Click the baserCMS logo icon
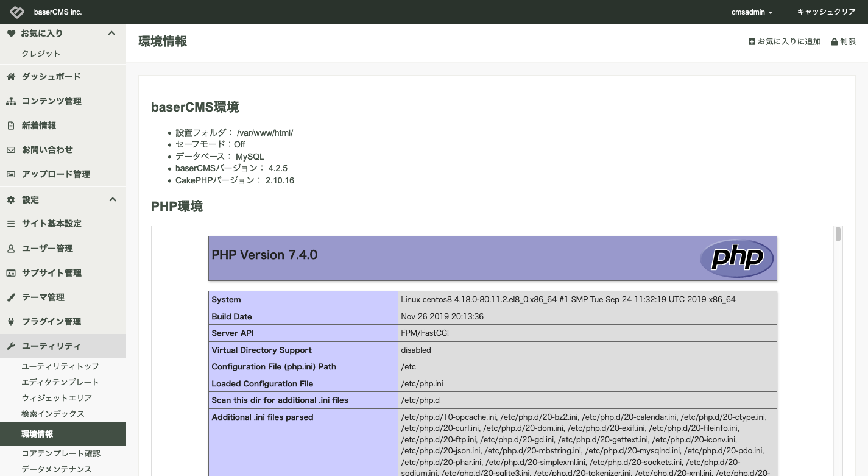 pyautogui.click(x=16, y=12)
